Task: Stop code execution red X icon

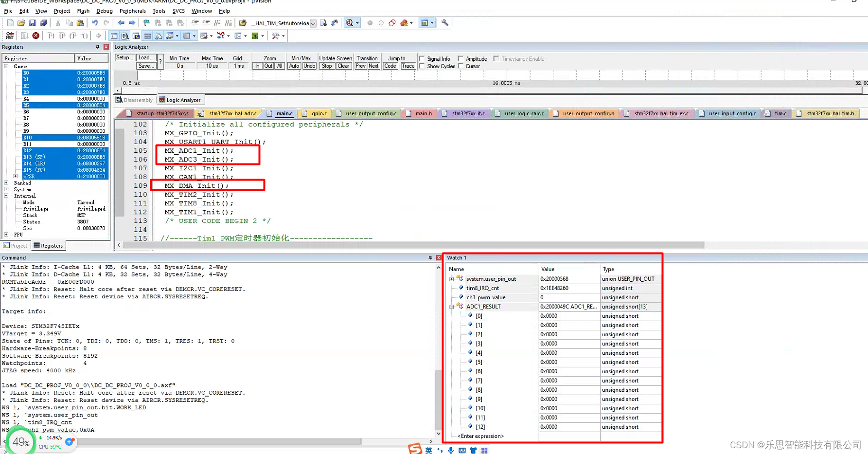Action: [36, 36]
